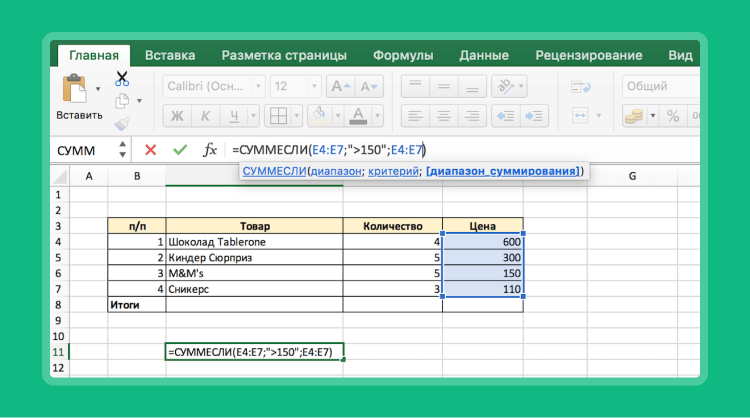
Task: Click the percent style icon
Action: [x=673, y=116]
